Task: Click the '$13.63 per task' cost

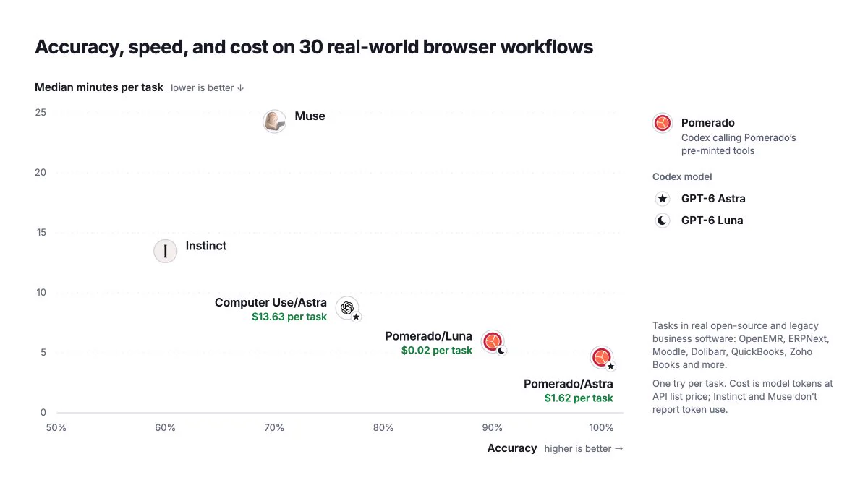Action: tap(289, 317)
